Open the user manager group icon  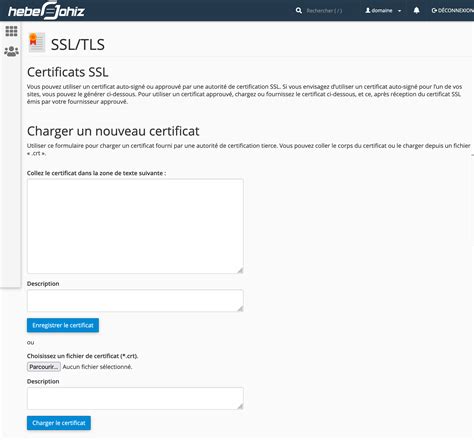(x=11, y=51)
